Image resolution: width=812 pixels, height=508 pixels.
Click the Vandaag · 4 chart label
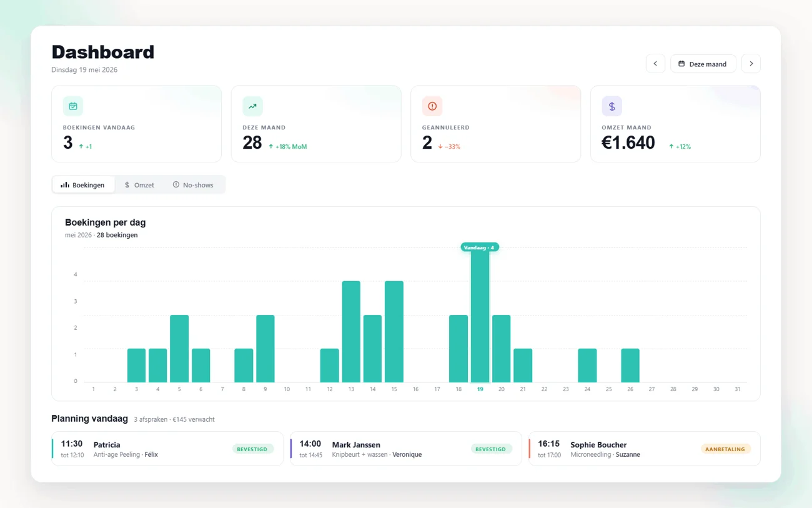[x=480, y=247]
